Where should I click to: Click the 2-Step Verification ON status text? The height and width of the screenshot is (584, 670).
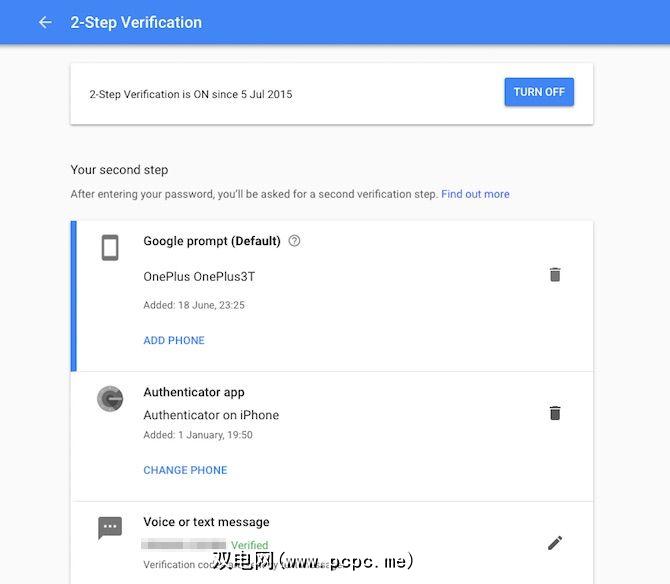pyautogui.click(x=191, y=94)
